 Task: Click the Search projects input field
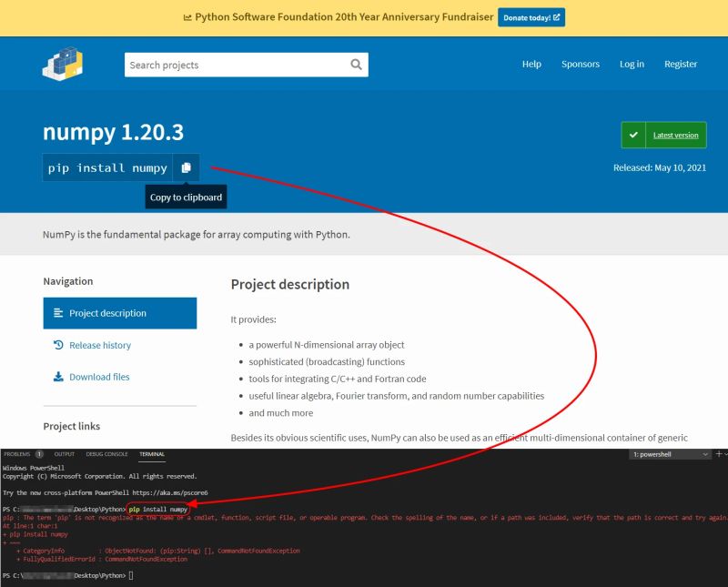[227, 65]
